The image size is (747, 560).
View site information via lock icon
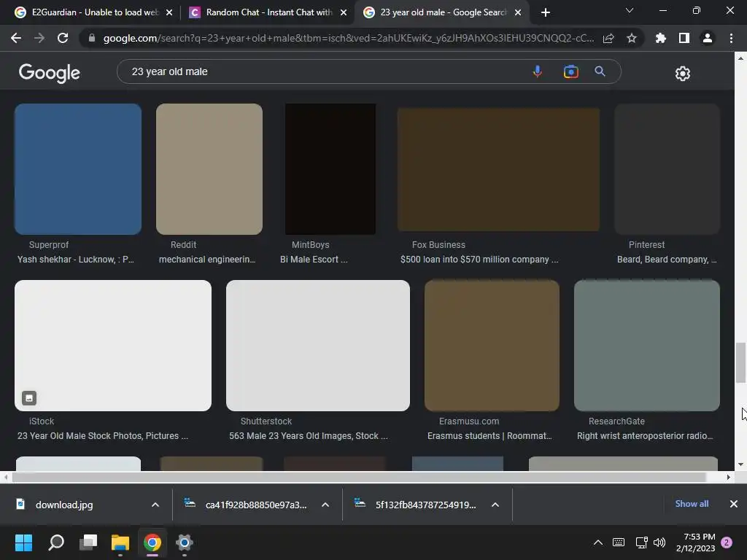click(92, 38)
